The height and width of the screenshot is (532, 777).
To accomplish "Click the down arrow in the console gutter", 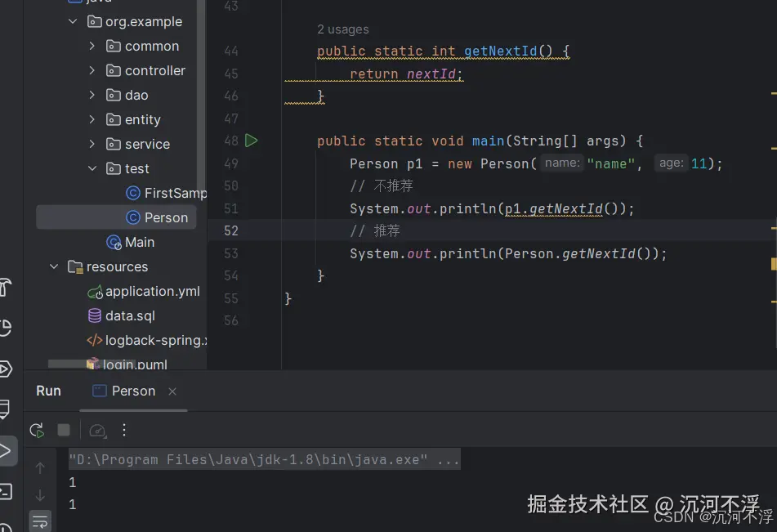I will 40,495.
